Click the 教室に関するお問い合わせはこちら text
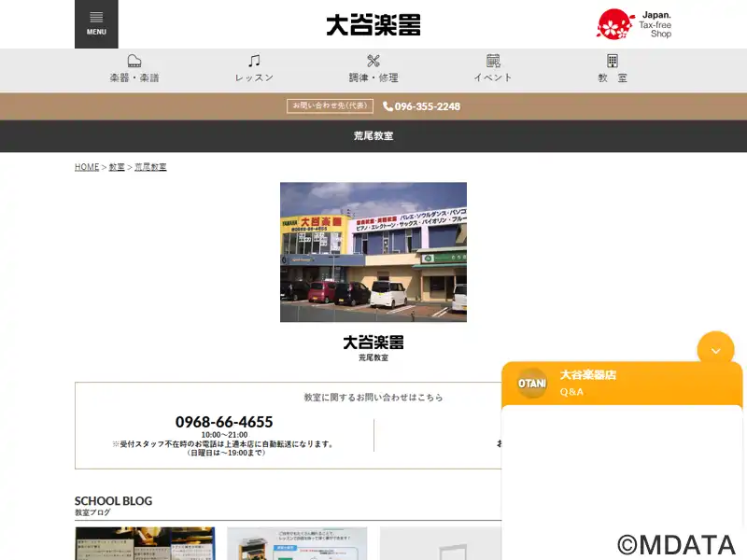Viewport: 747px width, 560px height. pyautogui.click(x=373, y=398)
